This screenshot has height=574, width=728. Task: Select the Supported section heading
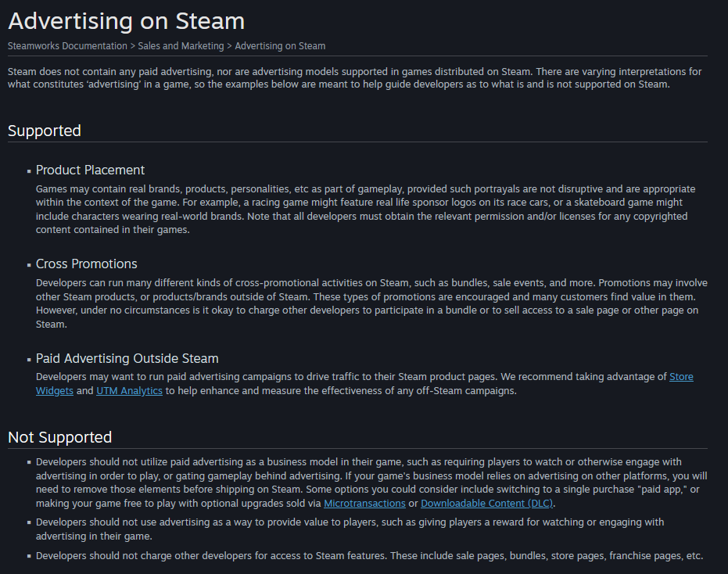point(44,131)
